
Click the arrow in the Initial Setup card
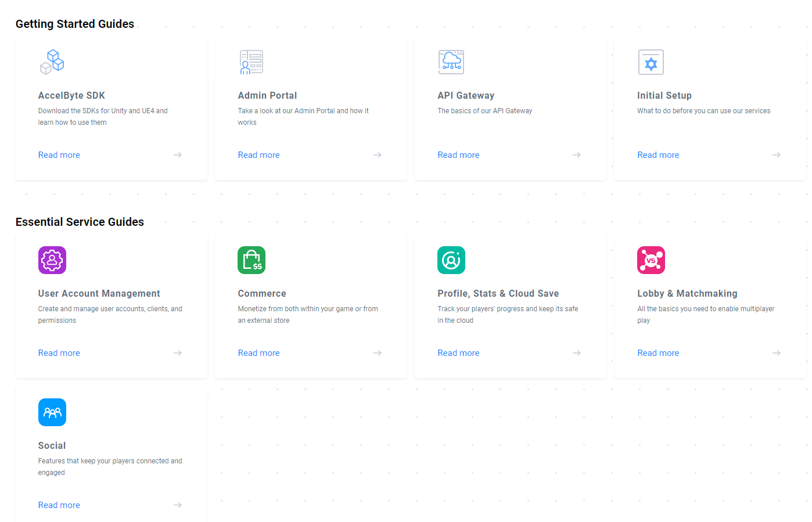[777, 155]
